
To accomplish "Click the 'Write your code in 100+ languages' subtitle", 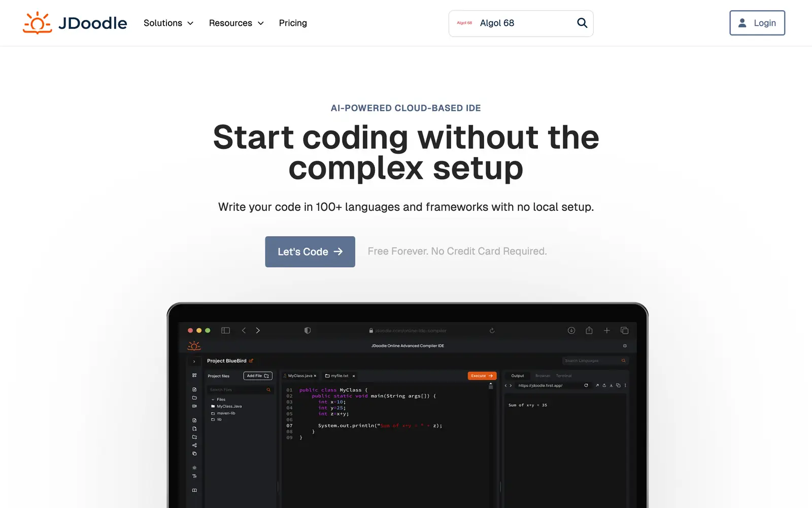I will (406, 207).
